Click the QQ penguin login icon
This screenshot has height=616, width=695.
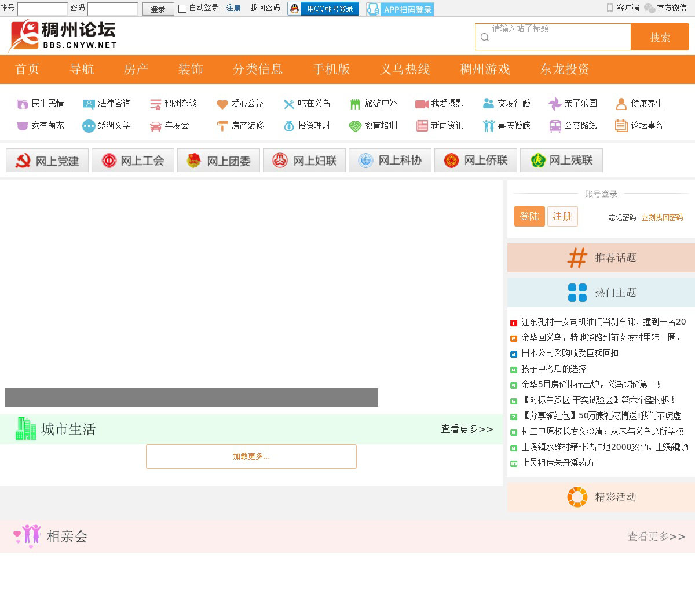point(295,9)
